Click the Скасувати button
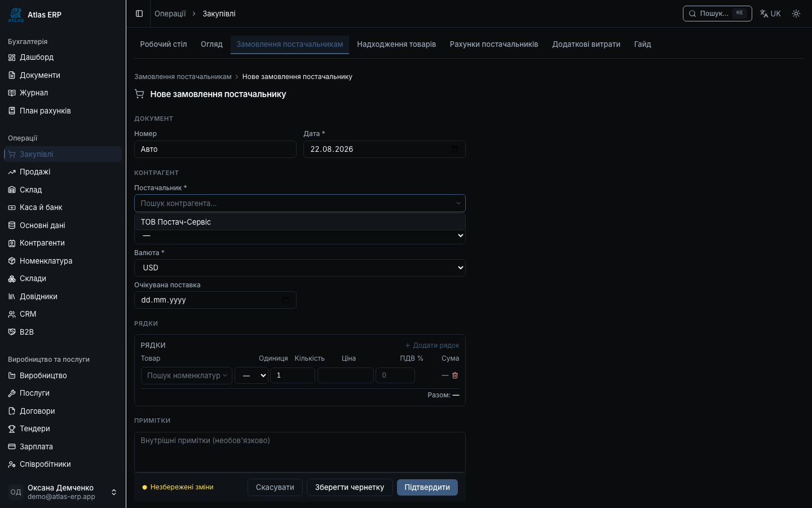Viewport: 812px width, 508px height. (x=275, y=487)
